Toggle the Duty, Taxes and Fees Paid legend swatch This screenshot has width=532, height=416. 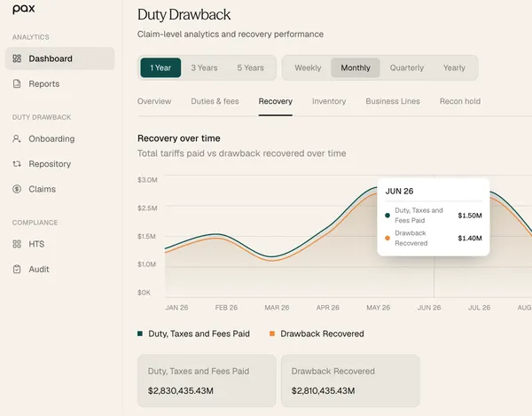(140, 334)
